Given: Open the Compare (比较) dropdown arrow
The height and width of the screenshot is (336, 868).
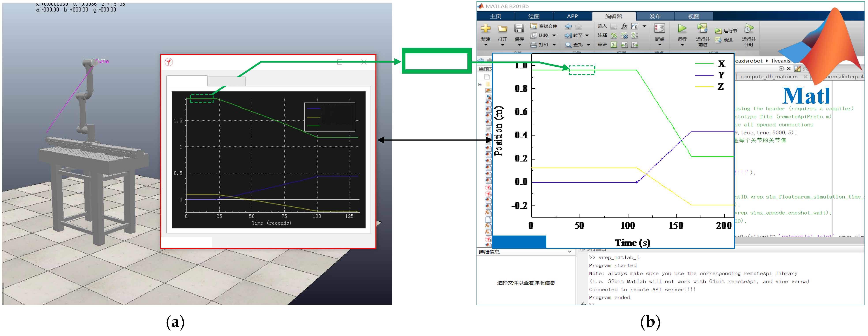Looking at the screenshot, I should click(x=554, y=35).
